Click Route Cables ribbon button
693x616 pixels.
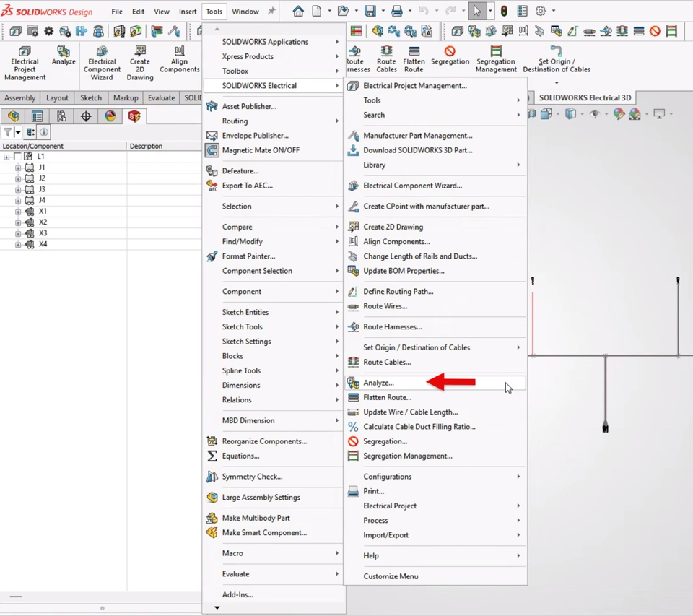(387, 59)
